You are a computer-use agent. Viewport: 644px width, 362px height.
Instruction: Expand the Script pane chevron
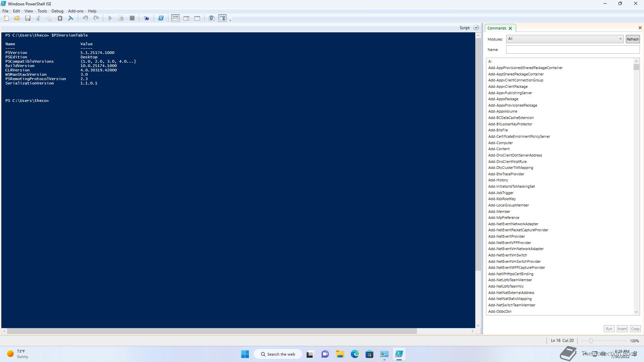click(x=476, y=28)
